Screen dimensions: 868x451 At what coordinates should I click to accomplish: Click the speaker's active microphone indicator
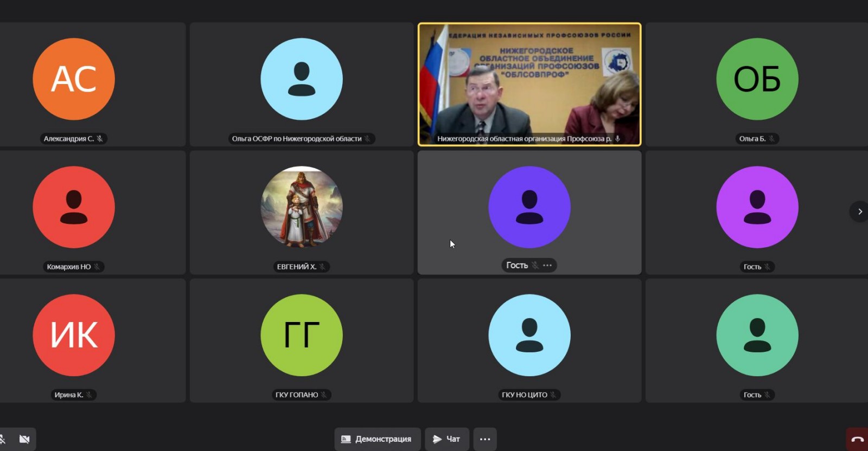617,139
